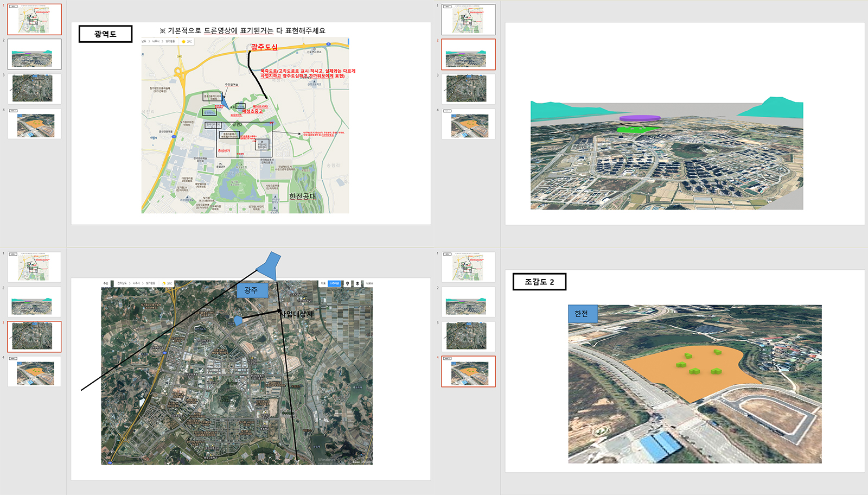
Task: Open slide 1 thumbnail beside the 3D terrain slide
Action: point(468,20)
